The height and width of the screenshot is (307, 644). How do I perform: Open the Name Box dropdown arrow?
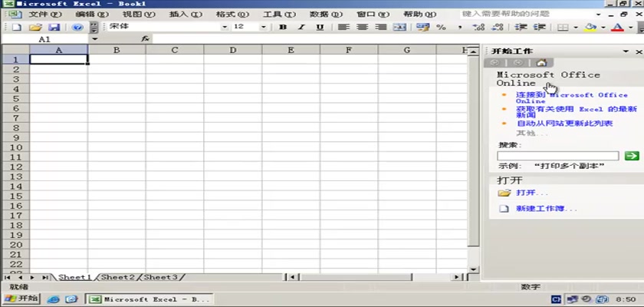(x=95, y=39)
